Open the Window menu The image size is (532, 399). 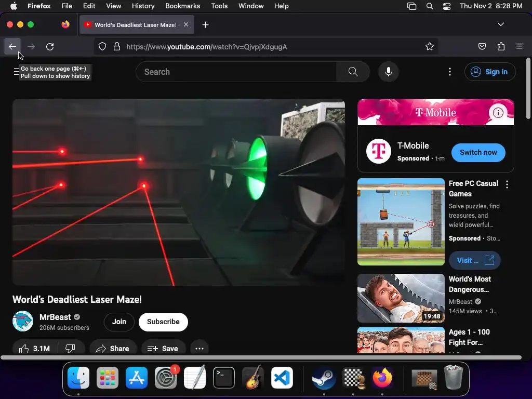tap(251, 6)
